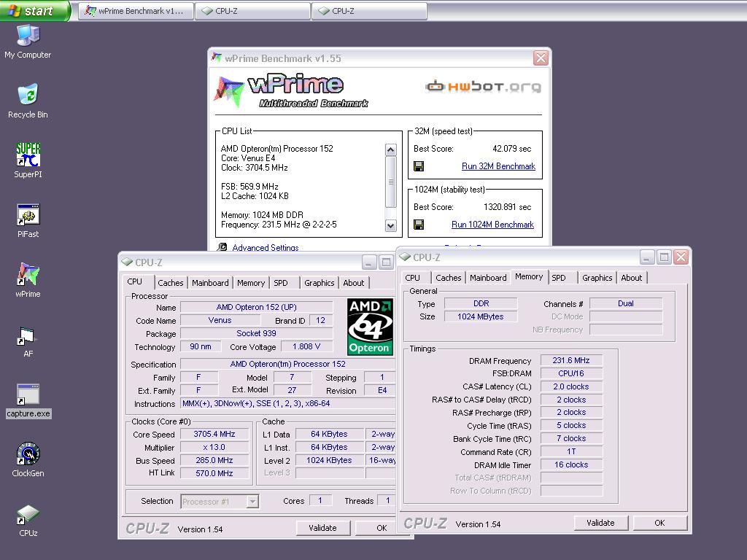
Task: Click Validate in the left CPU-Z window
Action: click(x=322, y=528)
